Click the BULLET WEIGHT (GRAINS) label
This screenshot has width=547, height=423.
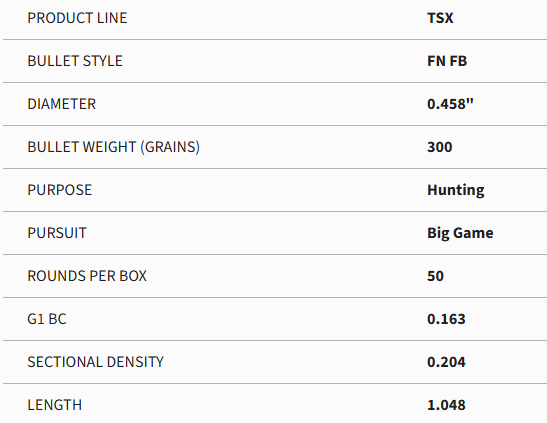(x=114, y=147)
